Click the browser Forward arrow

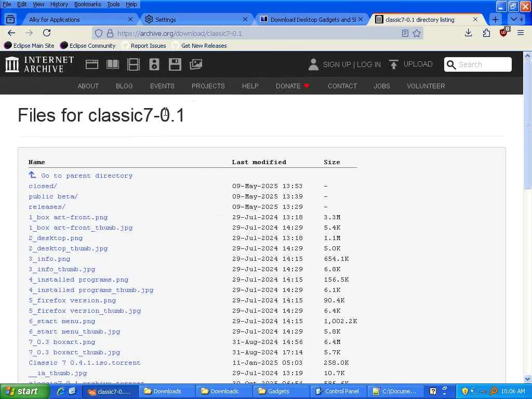(29, 33)
